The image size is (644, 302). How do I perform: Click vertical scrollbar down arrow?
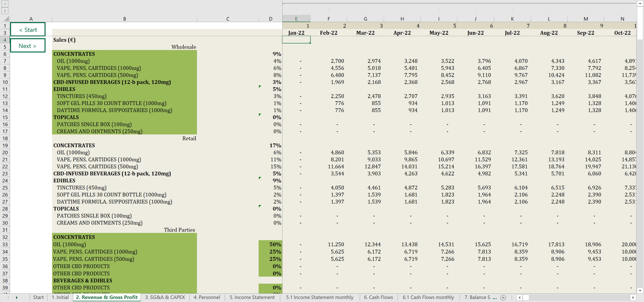[x=640, y=290]
